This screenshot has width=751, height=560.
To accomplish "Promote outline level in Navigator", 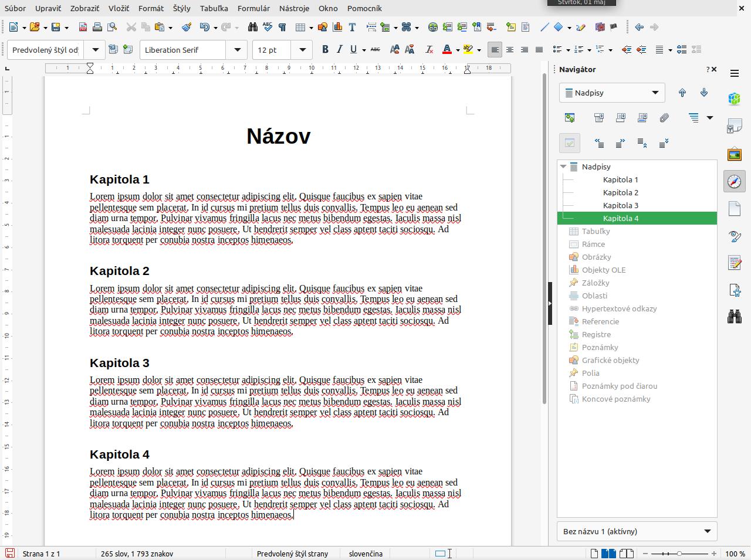I will coord(599,143).
